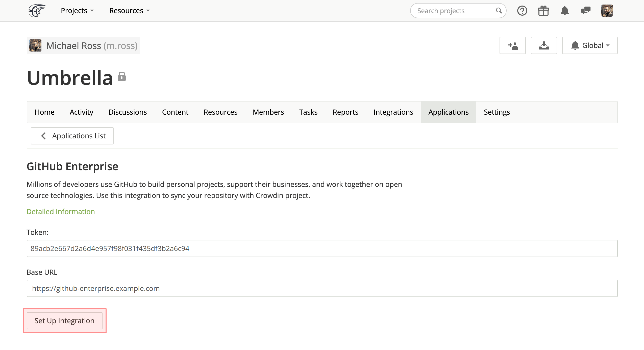Screen dimensions: 644x350
Task: Open Michael Ross profile link
Action: [83, 45]
